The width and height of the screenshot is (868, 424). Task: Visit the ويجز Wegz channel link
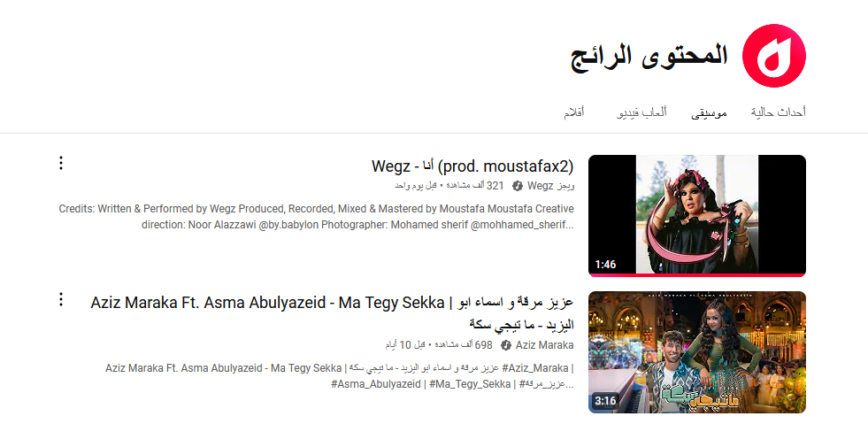point(550,186)
